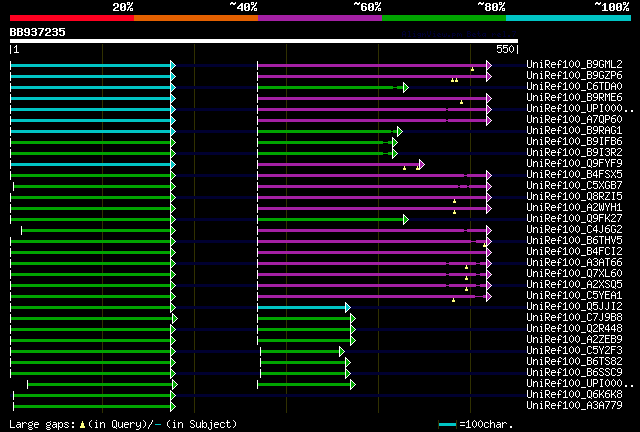
Task: Select the UniRef100_B9I3R2 label
Action: [x=574, y=152]
